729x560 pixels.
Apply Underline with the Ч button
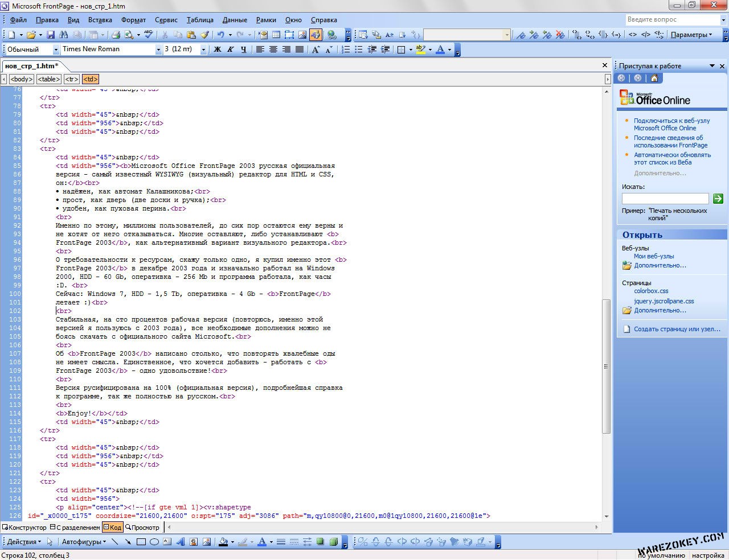click(244, 50)
